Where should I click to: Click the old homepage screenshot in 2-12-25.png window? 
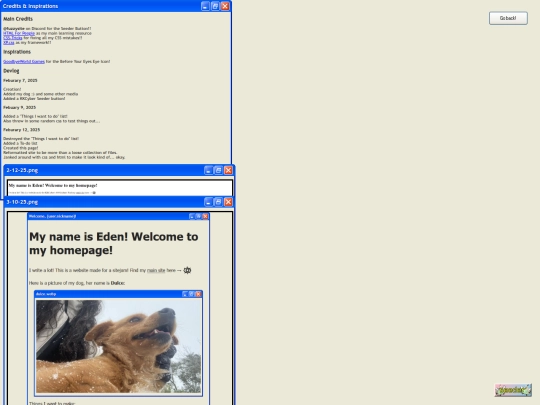point(120,188)
